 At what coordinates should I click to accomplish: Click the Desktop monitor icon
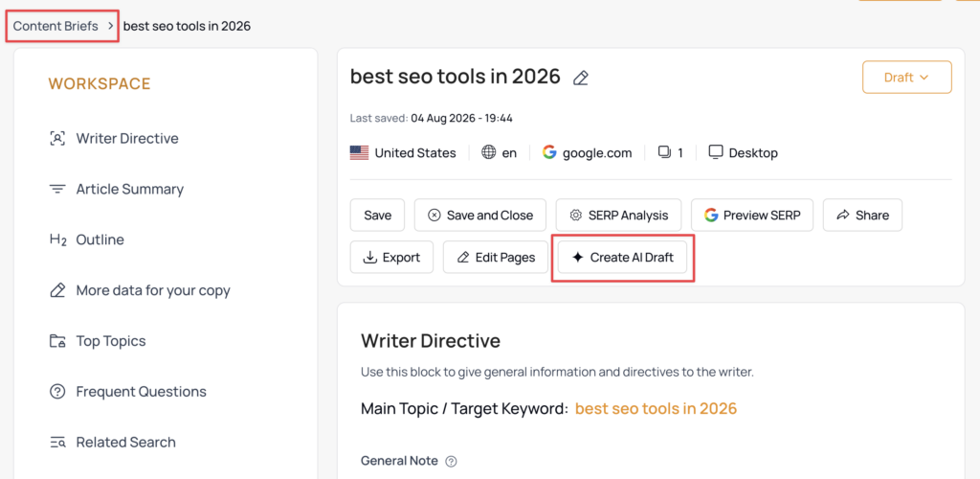point(716,152)
